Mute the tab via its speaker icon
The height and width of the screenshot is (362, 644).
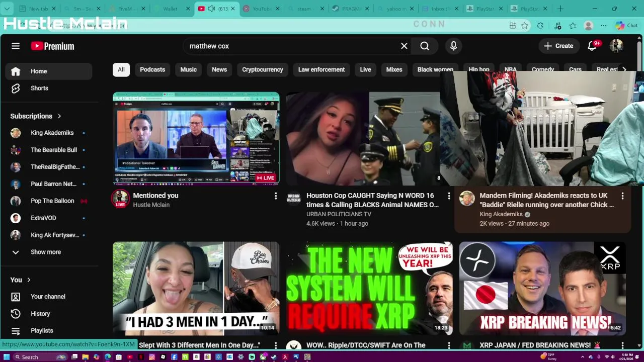212,9
